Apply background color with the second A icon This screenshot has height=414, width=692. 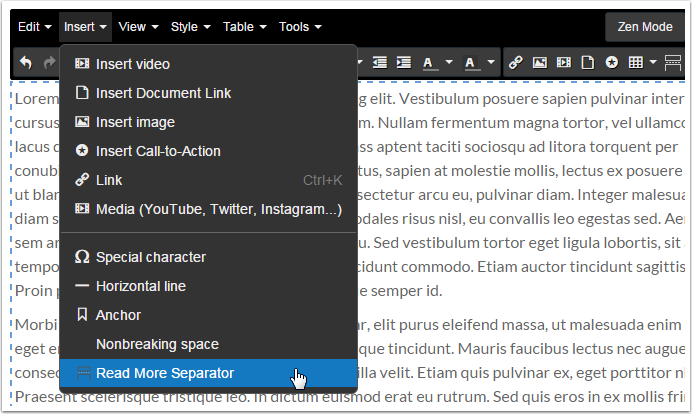click(x=470, y=63)
